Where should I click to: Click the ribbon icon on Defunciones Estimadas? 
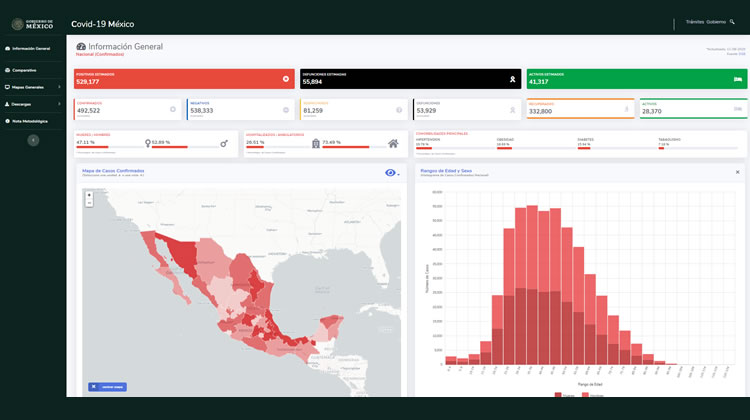513,78
